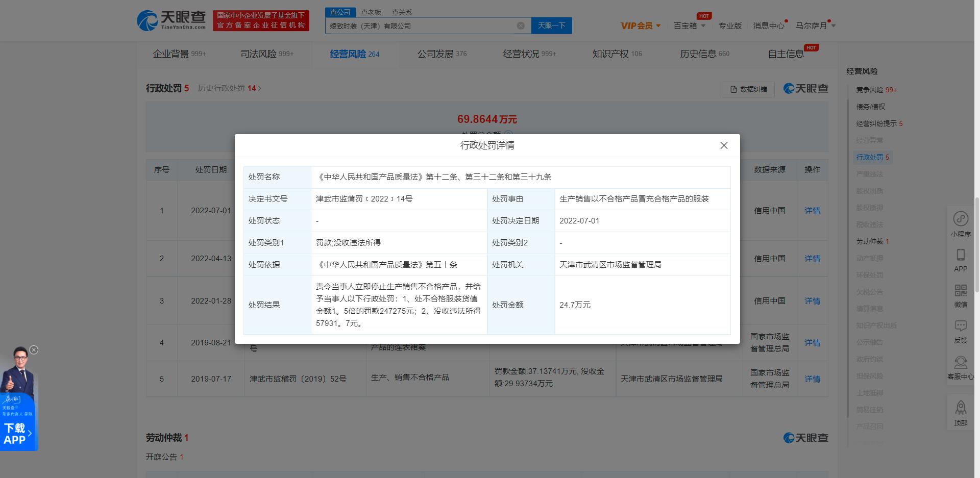Close the 下载APP floating ad
980x478 pixels.
(x=34, y=350)
